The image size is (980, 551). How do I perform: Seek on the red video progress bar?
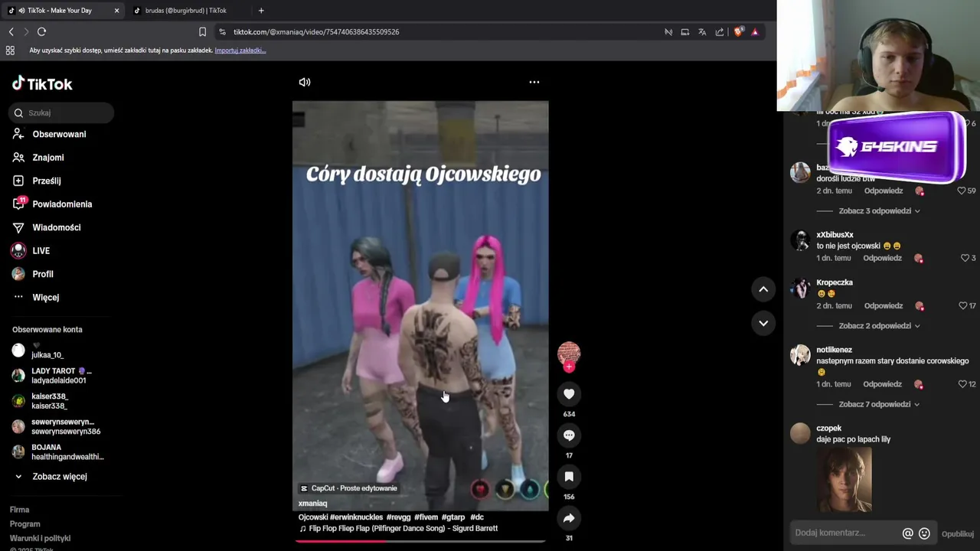pos(420,541)
